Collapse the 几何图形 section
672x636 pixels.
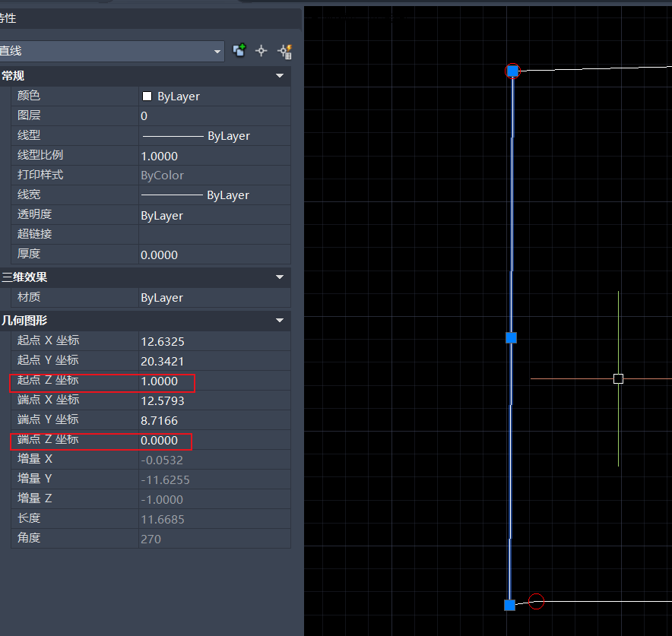[x=280, y=321]
